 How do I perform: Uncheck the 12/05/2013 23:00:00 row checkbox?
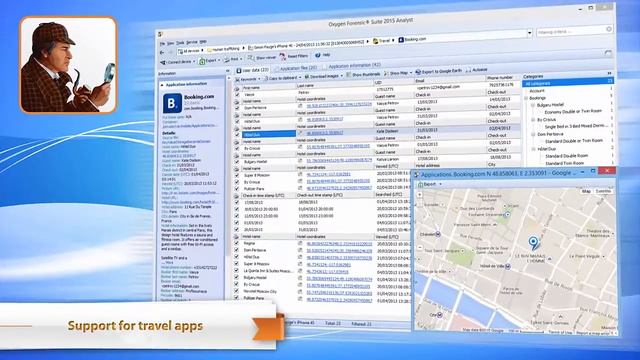coord(237,216)
